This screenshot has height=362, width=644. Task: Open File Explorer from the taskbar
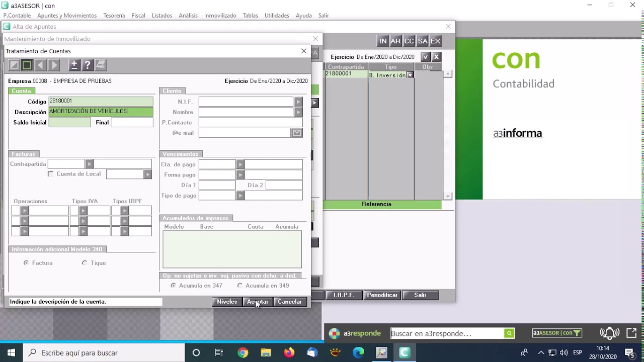coord(266,353)
